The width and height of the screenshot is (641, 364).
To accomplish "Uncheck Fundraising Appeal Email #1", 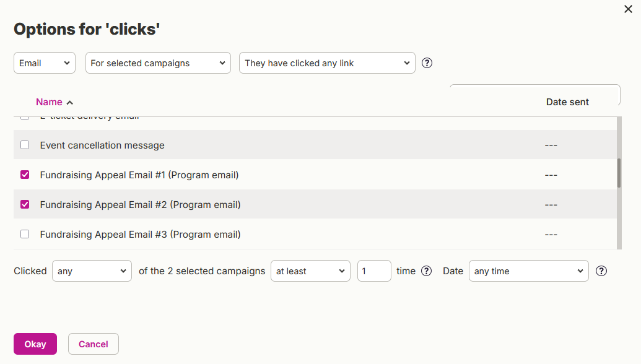I will [x=25, y=175].
